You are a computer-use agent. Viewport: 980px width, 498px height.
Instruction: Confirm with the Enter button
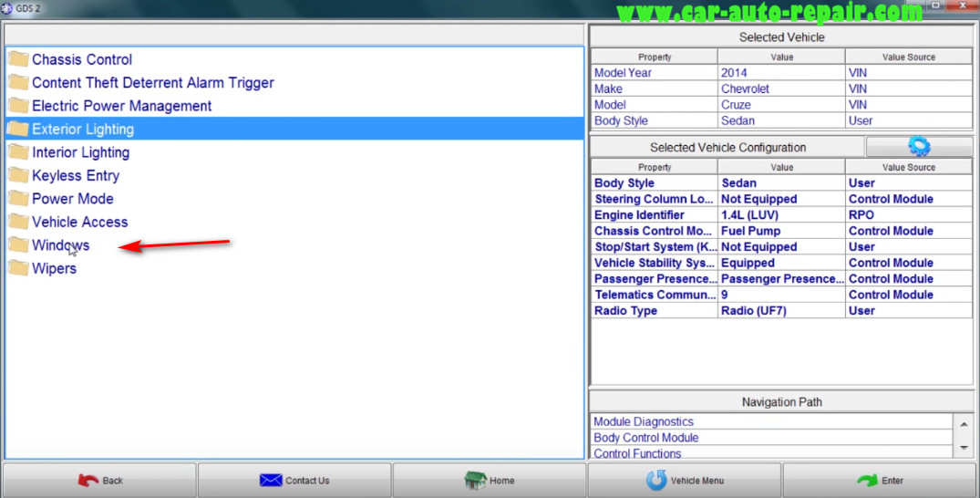(879, 481)
